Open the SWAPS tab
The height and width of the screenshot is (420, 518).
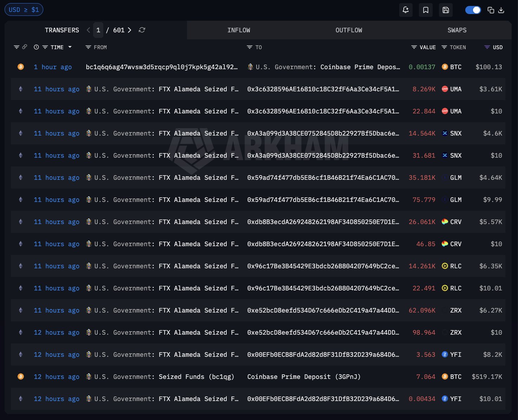[x=457, y=30]
